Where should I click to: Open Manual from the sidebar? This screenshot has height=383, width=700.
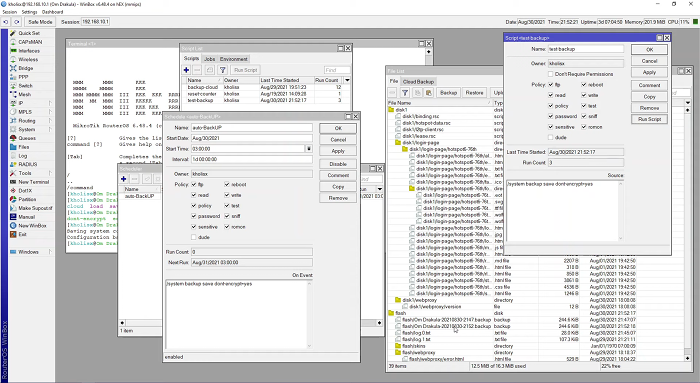click(x=26, y=217)
